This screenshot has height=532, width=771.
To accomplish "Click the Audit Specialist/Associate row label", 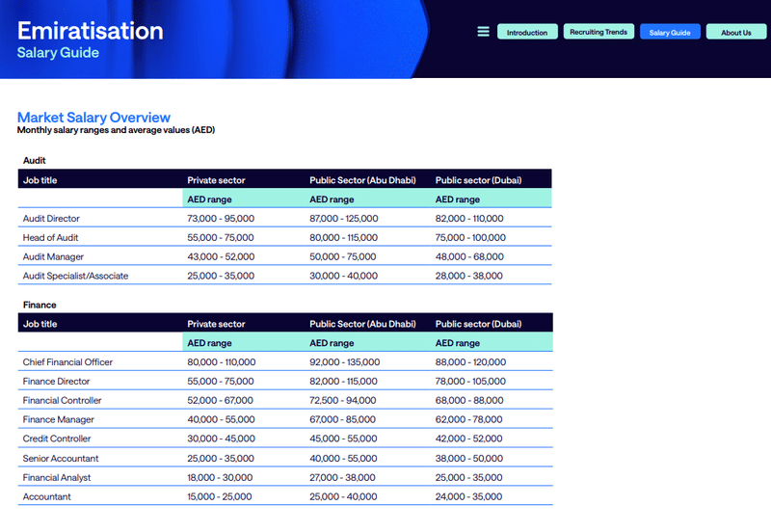I will (x=75, y=277).
